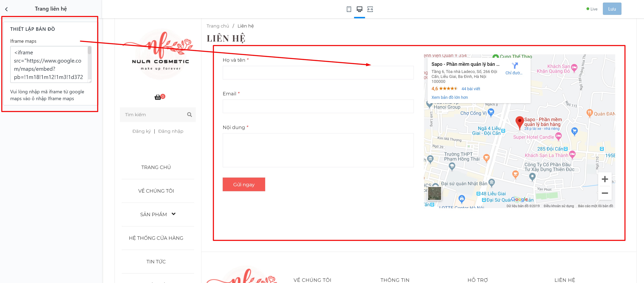This screenshot has width=644, height=283.
Task: Focus the Nội dung message textarea
Action: point(318,150)
